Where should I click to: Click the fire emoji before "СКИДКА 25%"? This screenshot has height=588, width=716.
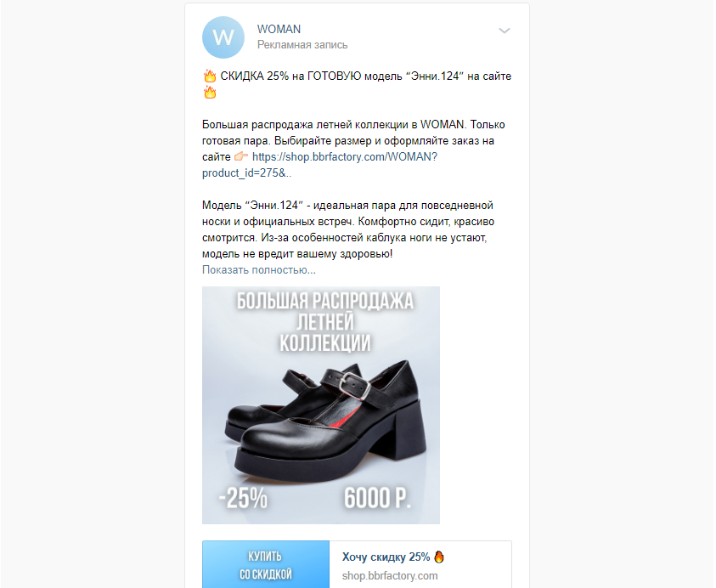coord(210,76)
